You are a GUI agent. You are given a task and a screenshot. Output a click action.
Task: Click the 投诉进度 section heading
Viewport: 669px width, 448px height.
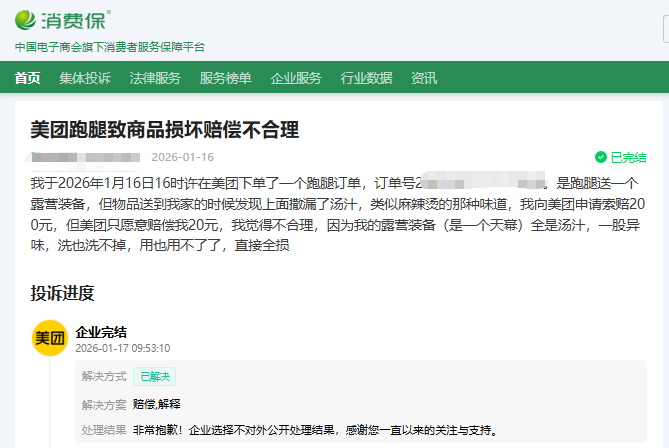point(62,293)
